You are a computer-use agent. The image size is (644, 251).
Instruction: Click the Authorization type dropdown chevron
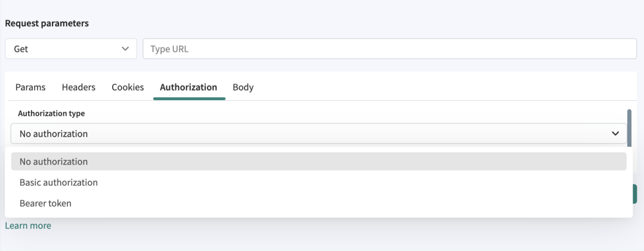coord(615,134)
